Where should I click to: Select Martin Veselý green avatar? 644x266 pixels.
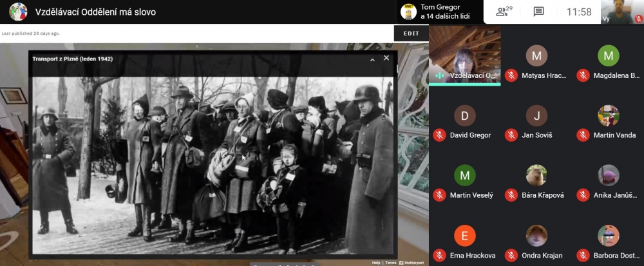pyautogui.click(x=464, y=176)
